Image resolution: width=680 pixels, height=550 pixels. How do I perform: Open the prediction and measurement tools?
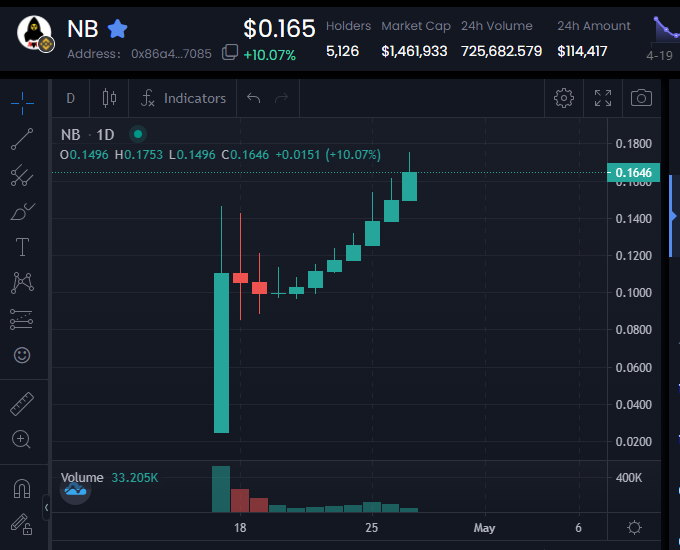pyautogui.click(x=22, y=319)
